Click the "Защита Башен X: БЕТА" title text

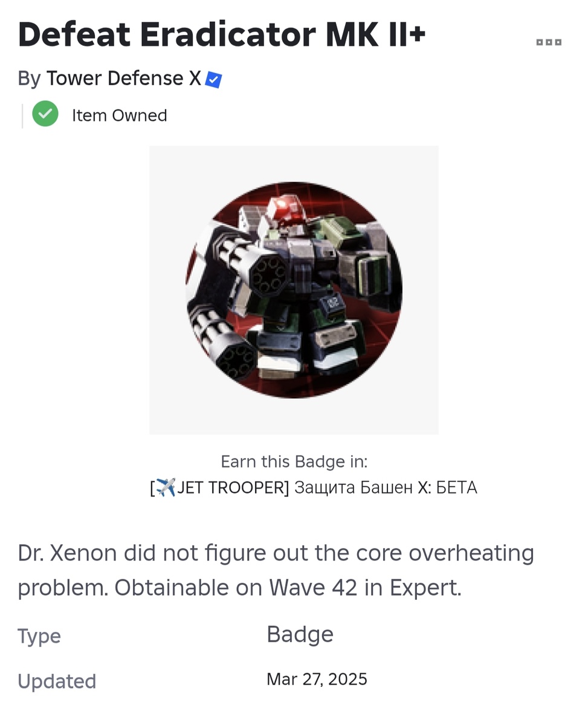click(x=386, y=488)
